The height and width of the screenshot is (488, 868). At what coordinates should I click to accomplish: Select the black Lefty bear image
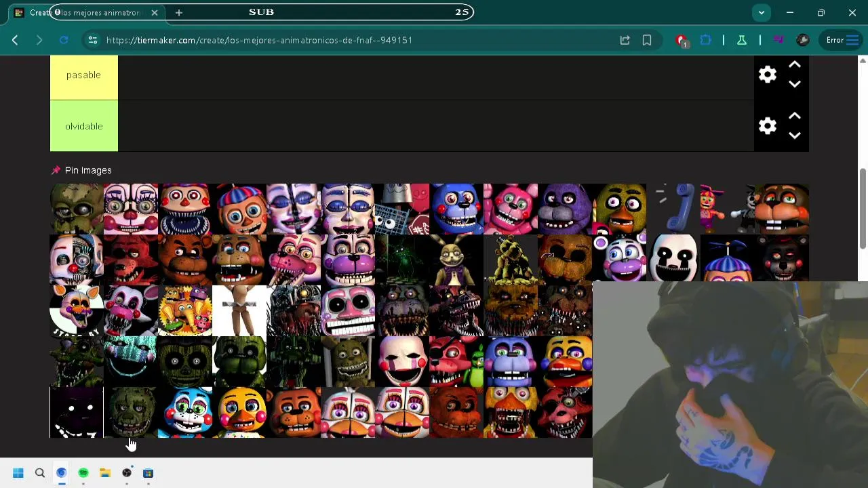(x=782, y=258)
